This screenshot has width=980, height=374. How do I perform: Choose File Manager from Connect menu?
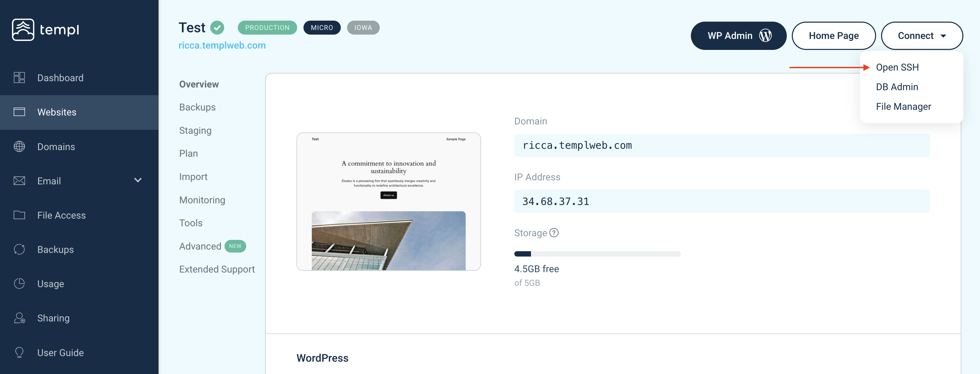coord(903,107)
